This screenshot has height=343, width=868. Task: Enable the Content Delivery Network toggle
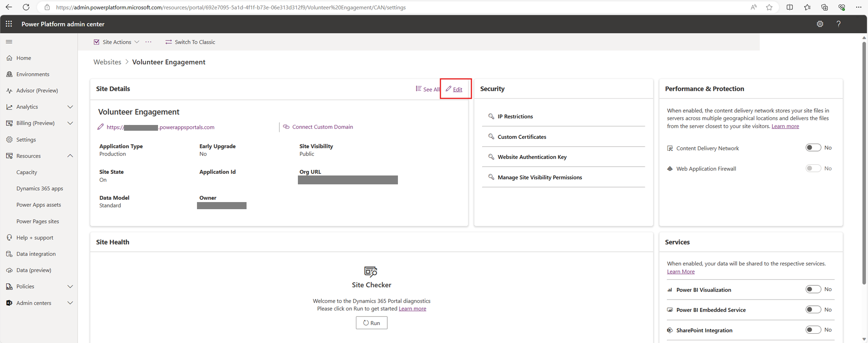point(813,148)
